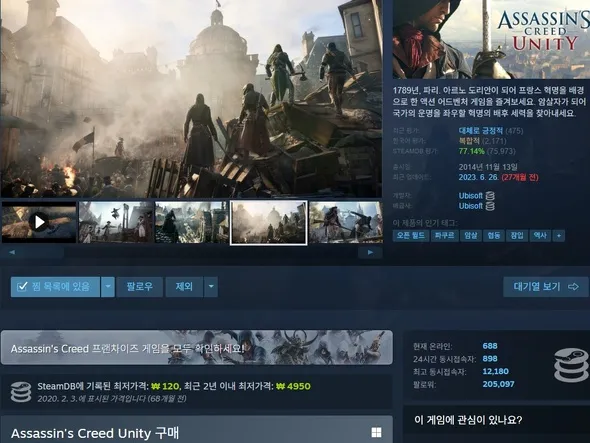Click the large SteamDB logo in stats panel
The height and width of the screenshot is (443, 590).
pyautogui.click(x=571, y=365)
